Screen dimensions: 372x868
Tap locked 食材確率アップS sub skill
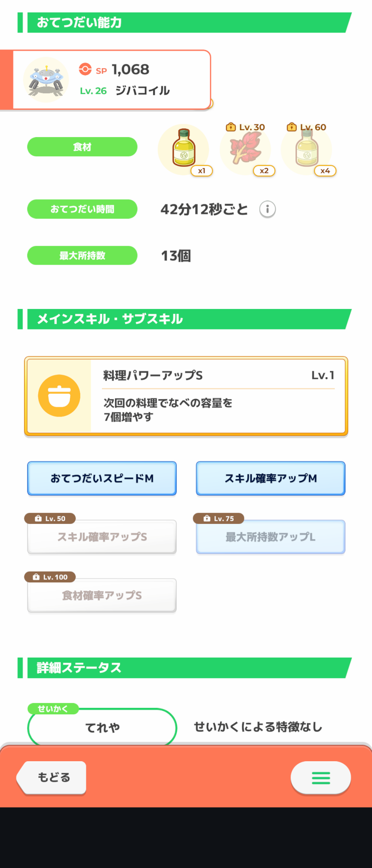click(102, 595)
